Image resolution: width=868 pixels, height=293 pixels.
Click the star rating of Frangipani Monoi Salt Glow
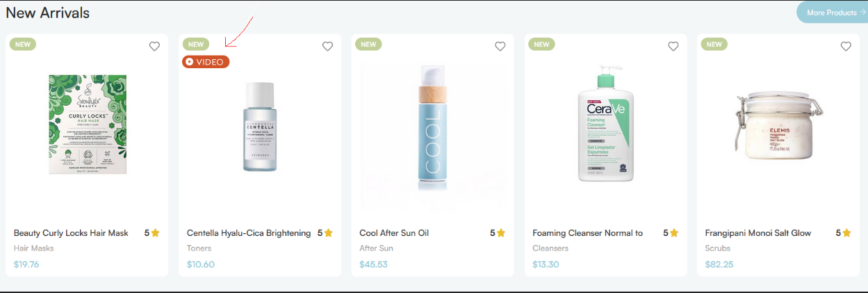click(844, 233)
